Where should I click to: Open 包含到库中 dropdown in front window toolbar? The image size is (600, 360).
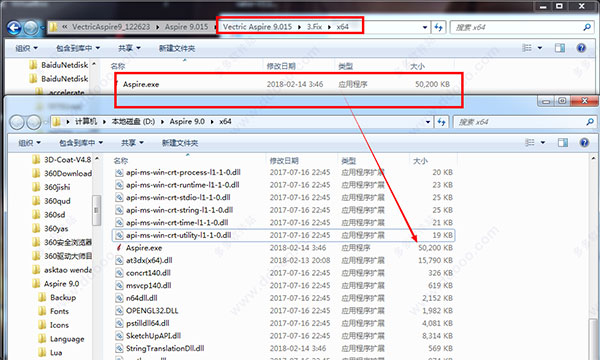81,143
